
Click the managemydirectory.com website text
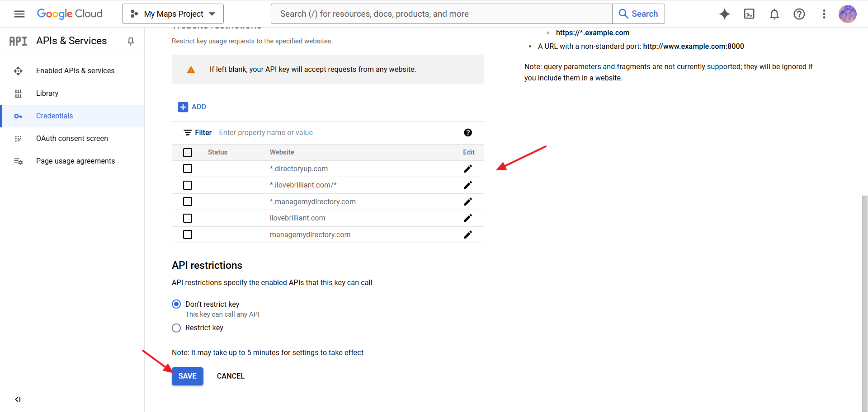point(310,234)
